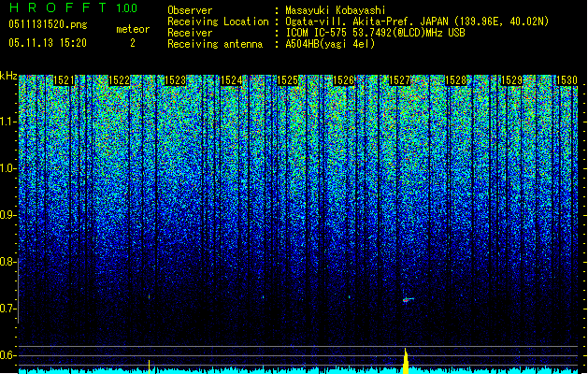
Task: Click the antenna value A504HB(yagi 4el)
Action: pyautogui.click(x=330, y=44)
